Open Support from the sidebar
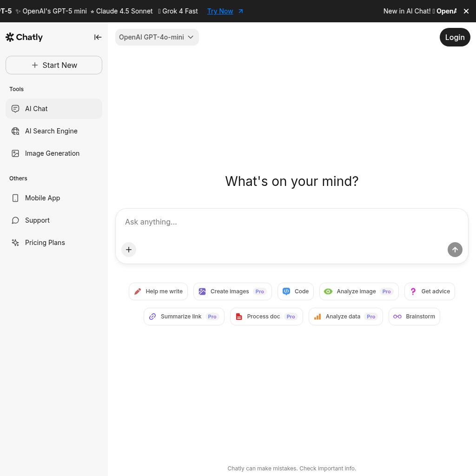 (37, 220)
